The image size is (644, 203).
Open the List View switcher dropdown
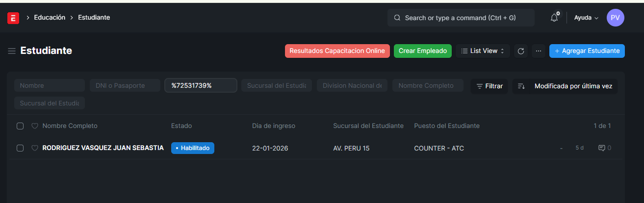coord(483,51)
